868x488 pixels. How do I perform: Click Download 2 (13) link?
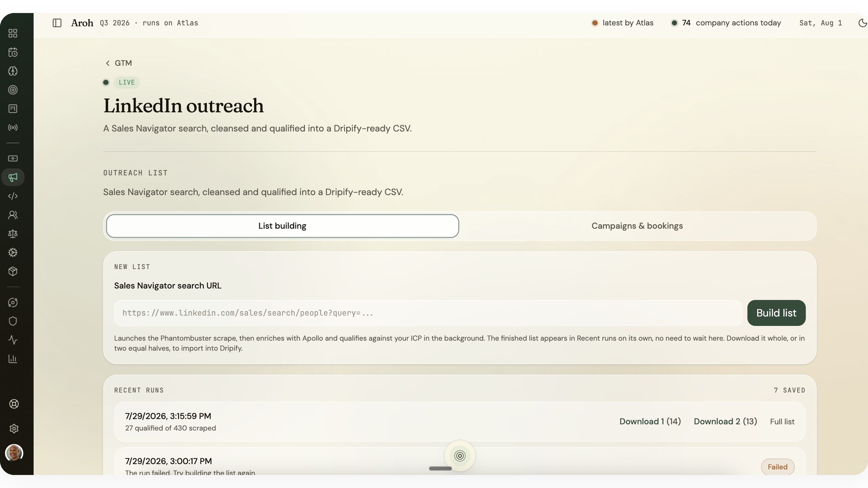point(725,421)
